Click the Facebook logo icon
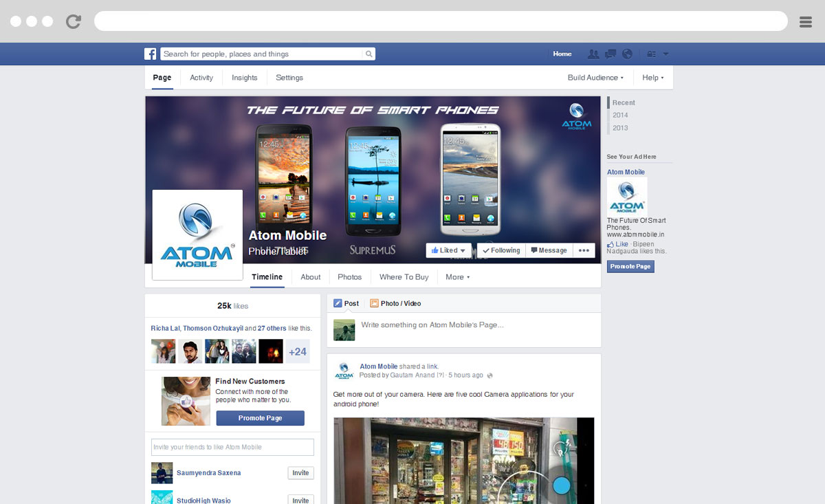Screen dimensions: 825x504 [x=150, y=54]
